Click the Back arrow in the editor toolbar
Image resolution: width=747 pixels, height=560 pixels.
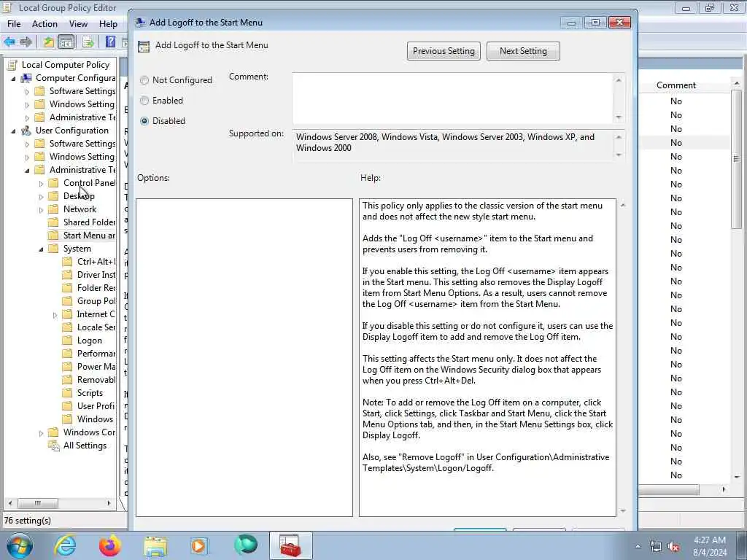(x=9, y=42)
